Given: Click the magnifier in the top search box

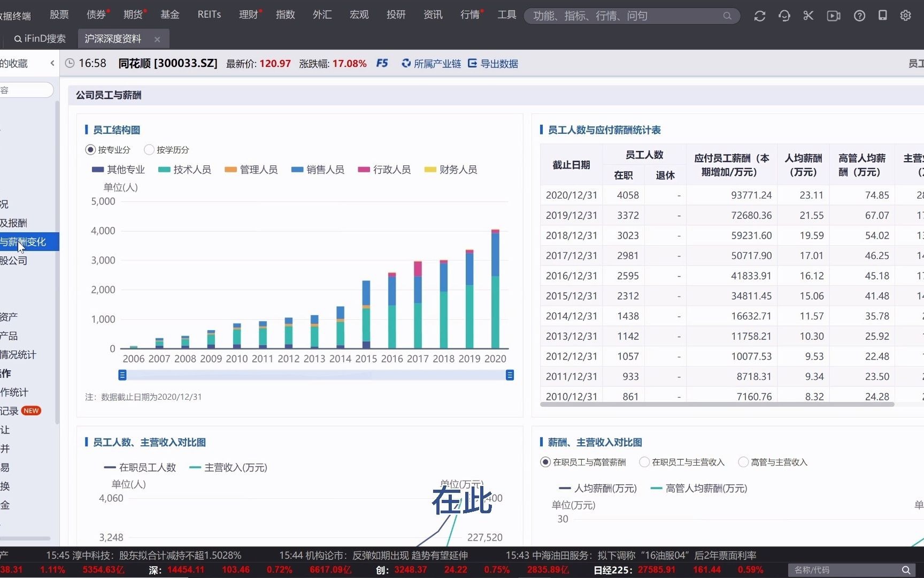Looking at the screenshot, I should 727,16.
